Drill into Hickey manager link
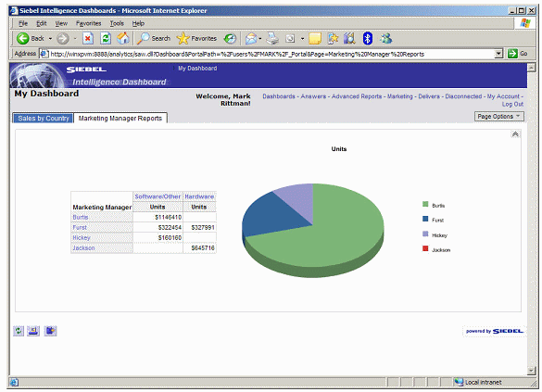Screen dimensions: 542x392 pos(82,238)
